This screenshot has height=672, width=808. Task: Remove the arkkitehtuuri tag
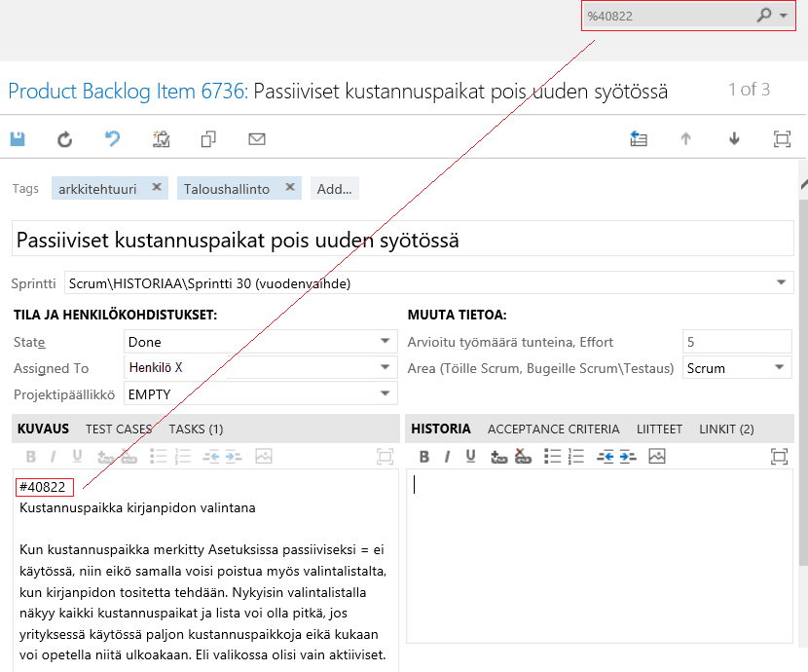157,188
